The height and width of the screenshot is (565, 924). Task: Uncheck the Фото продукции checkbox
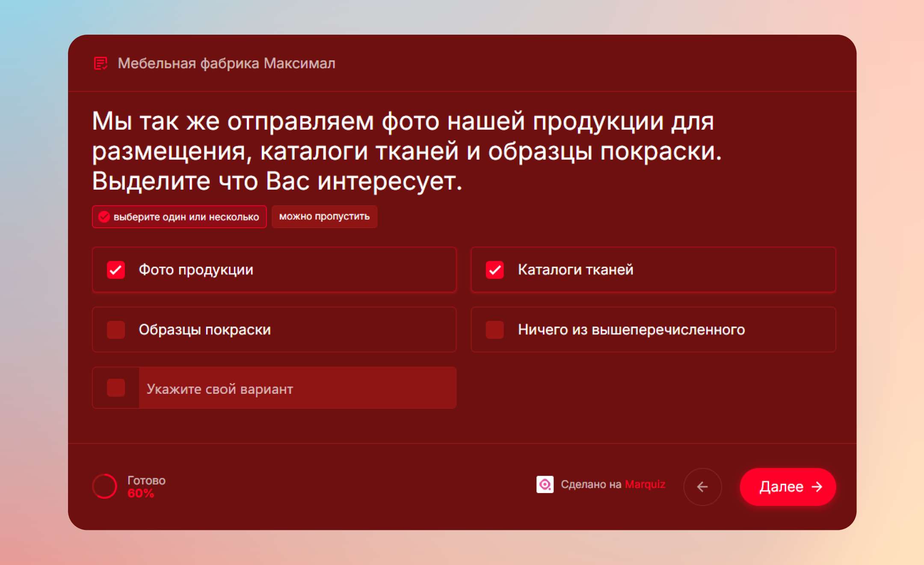click(x=116, y=270)
